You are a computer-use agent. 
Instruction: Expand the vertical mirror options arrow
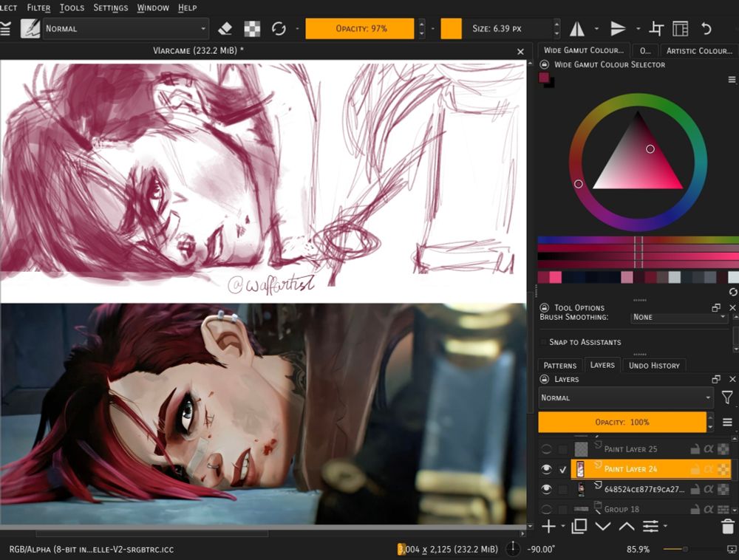[638, 29]
